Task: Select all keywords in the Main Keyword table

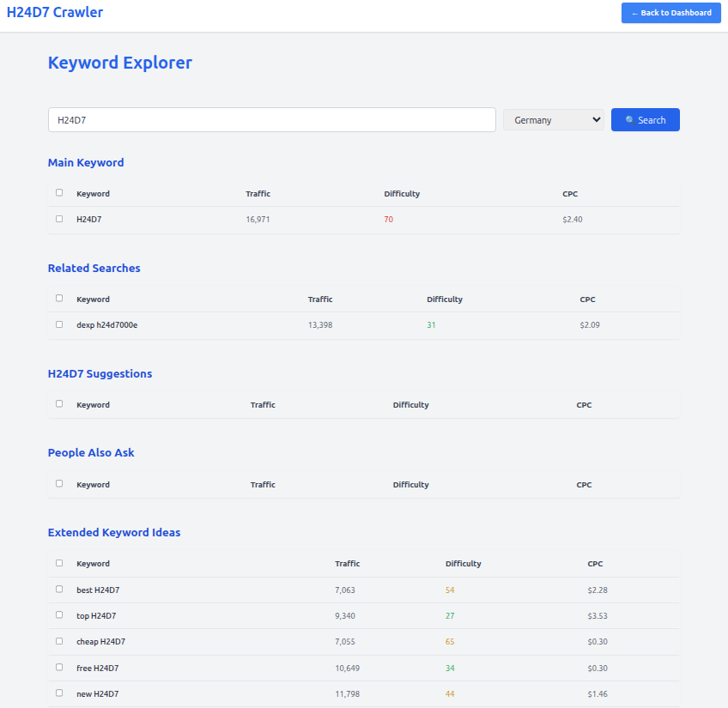Action: pyautogui.click(x=58, y=192)
